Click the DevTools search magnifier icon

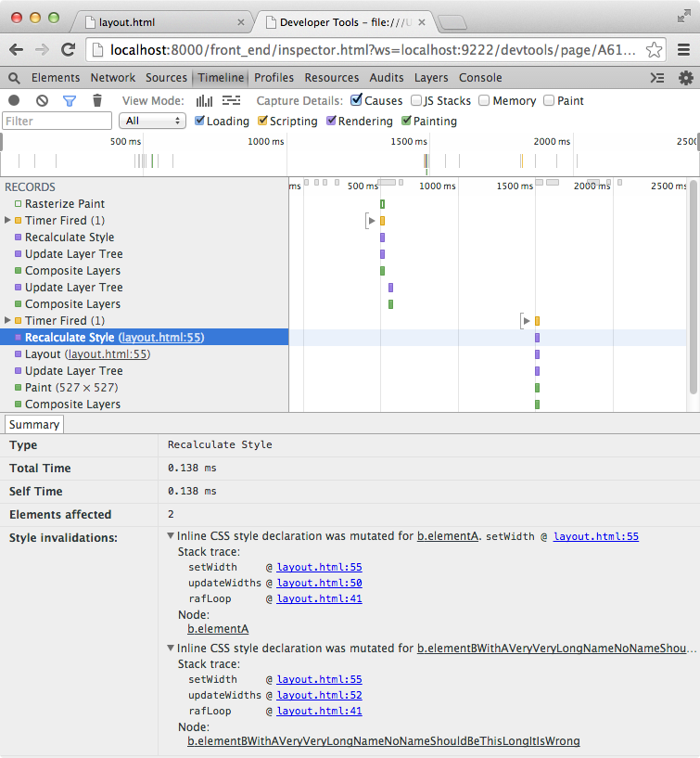coord(15,78)
